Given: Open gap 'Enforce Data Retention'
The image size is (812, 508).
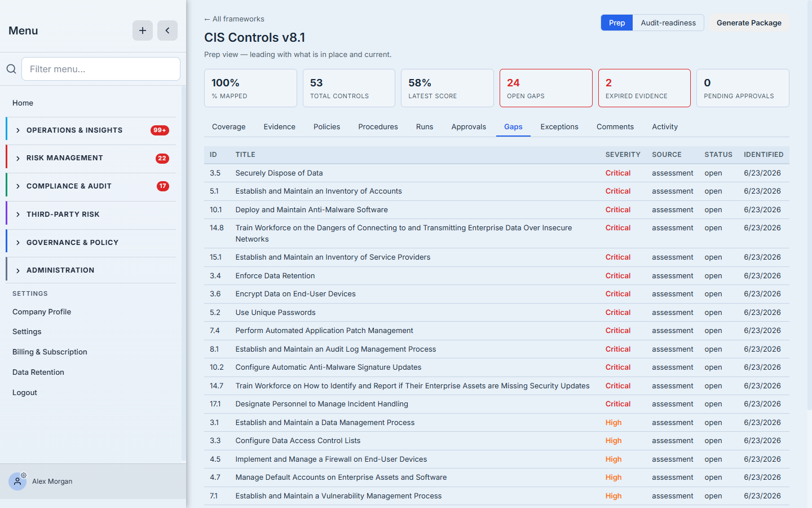Looking at the screenshot, I should pos(275,276).
